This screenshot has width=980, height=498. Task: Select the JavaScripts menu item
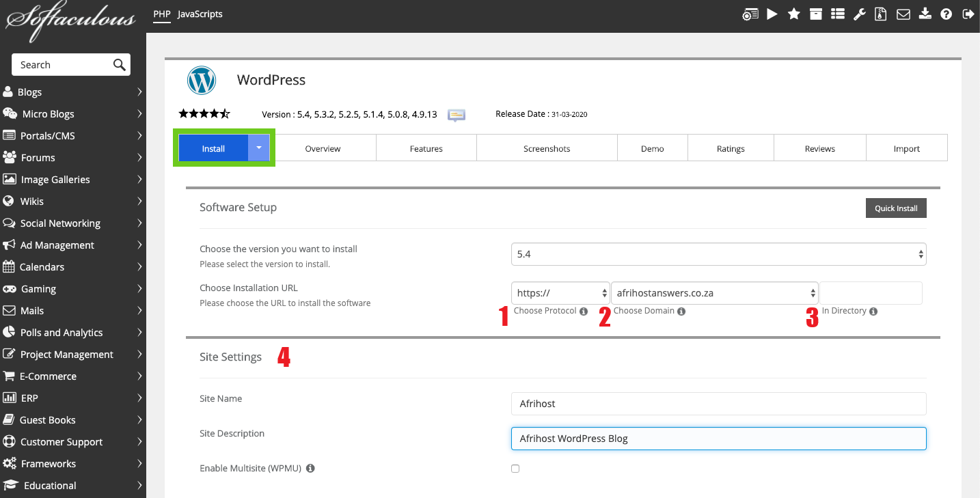[x=200, y=14]
